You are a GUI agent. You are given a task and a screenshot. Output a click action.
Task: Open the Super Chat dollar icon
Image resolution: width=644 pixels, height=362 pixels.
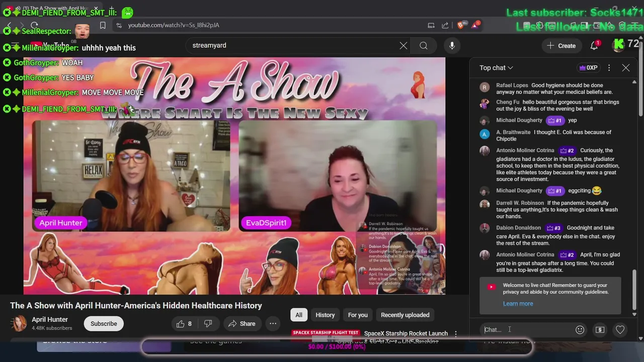600,330
